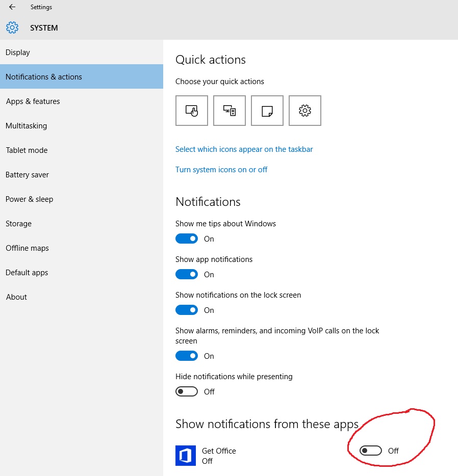Viewport: 458px width, 476px height.
Task: Turn on Get Office notifications toggle
Action: click(x=370, y=451)
